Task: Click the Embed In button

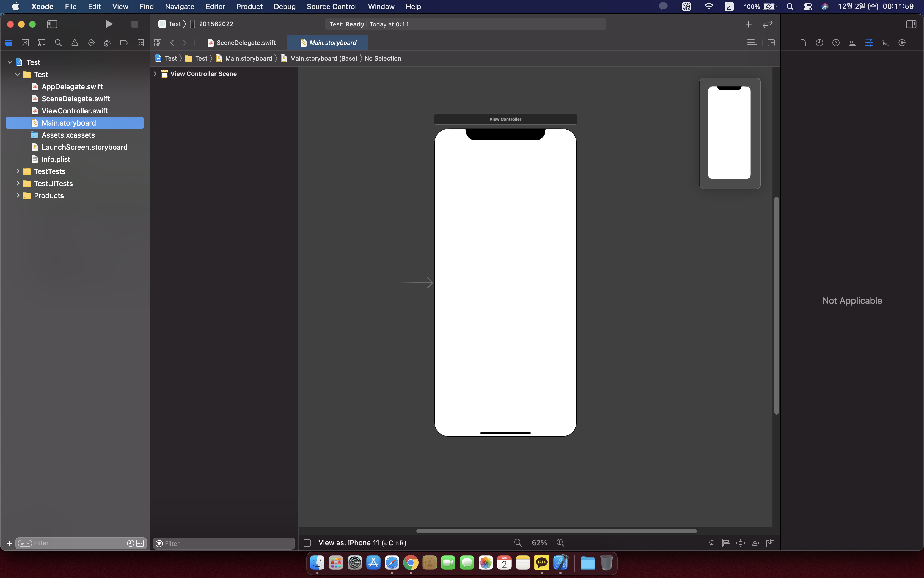Action: (x=770, y=543)
